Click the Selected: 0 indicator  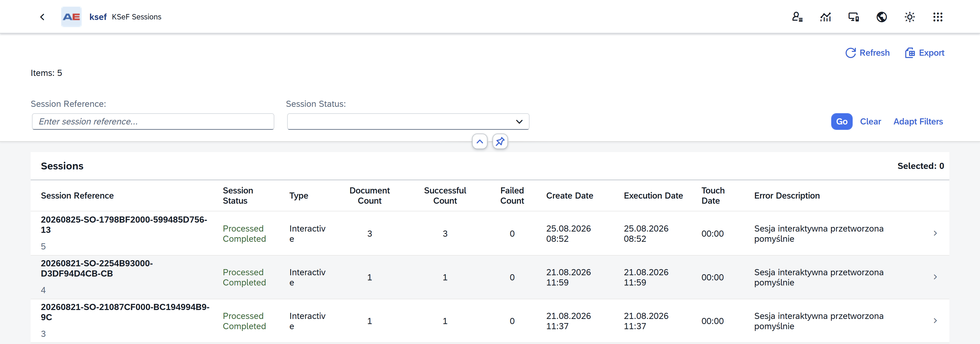[921, 166]
